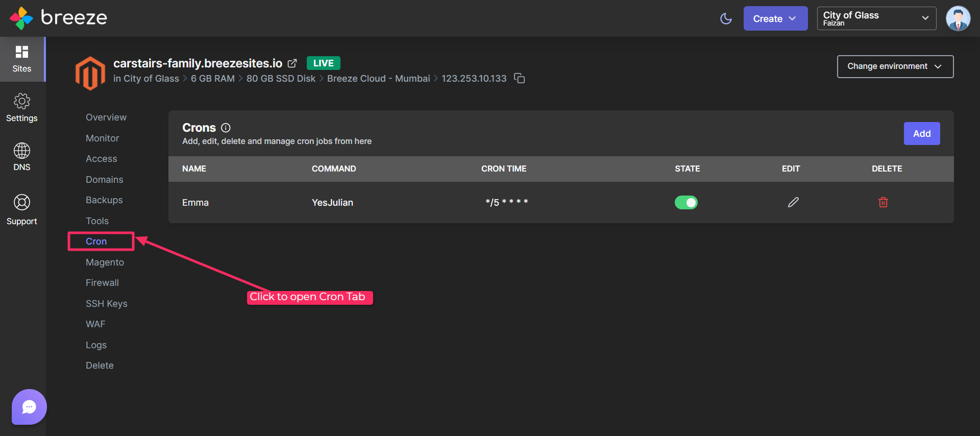
Task: Go to SSH Keys section
Action: coord(107,304)
